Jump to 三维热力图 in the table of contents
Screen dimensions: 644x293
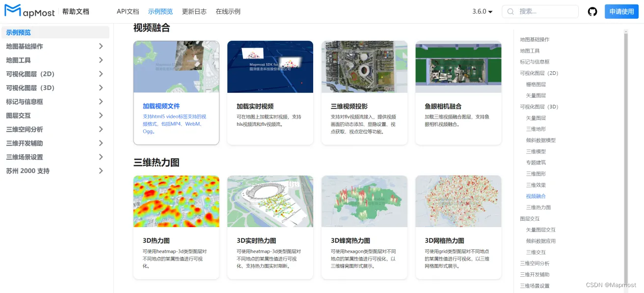pyautogui.click(x=538, y=207)
